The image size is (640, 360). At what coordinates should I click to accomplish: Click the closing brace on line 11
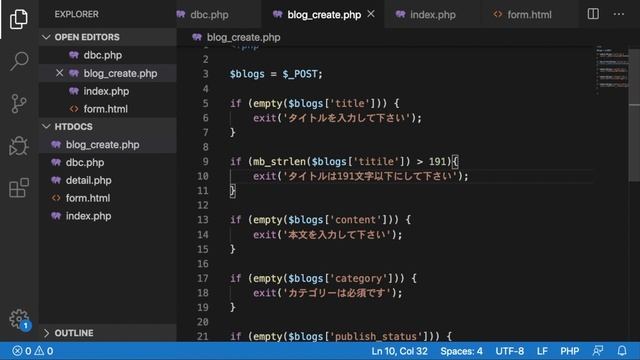coord(232,191)
